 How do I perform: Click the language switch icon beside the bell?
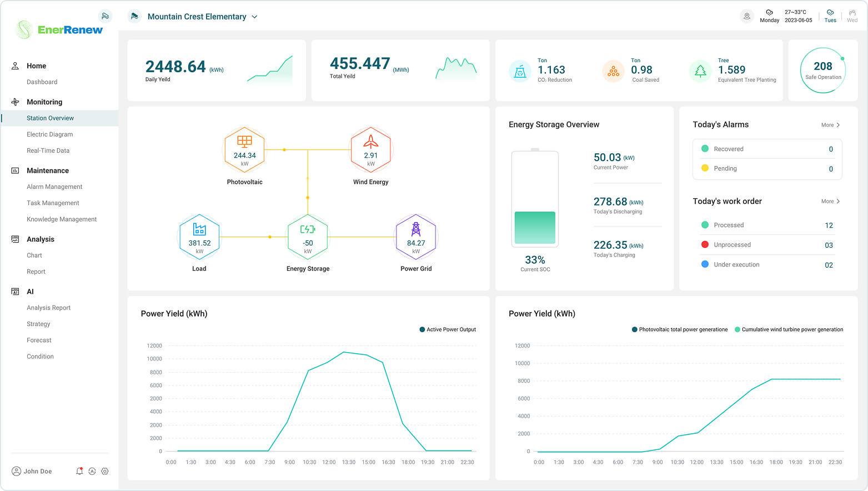pos(92,471)
